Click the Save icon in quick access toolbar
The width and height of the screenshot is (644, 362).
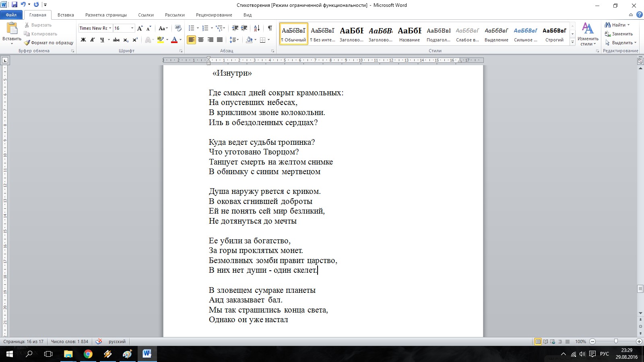coord(15,5)
